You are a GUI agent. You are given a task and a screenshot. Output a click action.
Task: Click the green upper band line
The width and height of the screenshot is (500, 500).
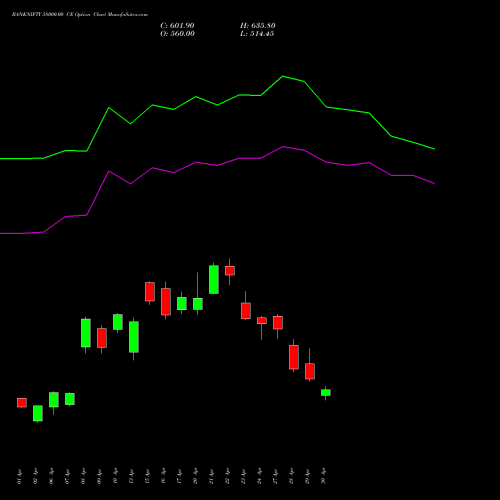click(217, 105)
